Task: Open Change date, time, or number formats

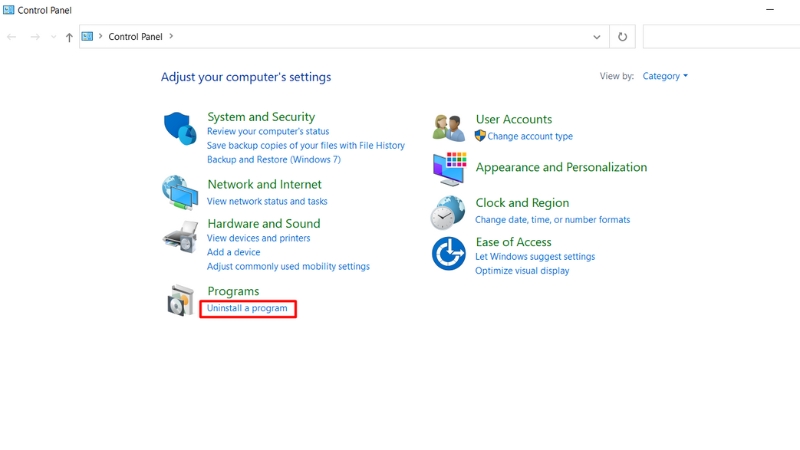Action: [553, 220]
